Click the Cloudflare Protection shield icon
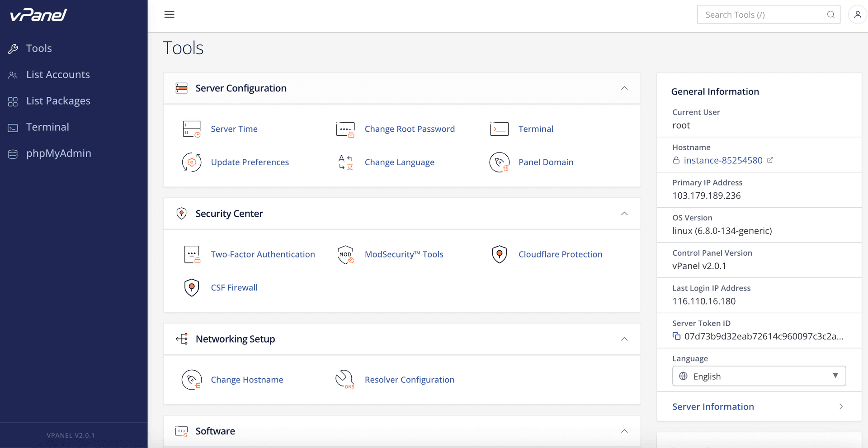This screenshot has width=868, height=448. click(499, 254)
